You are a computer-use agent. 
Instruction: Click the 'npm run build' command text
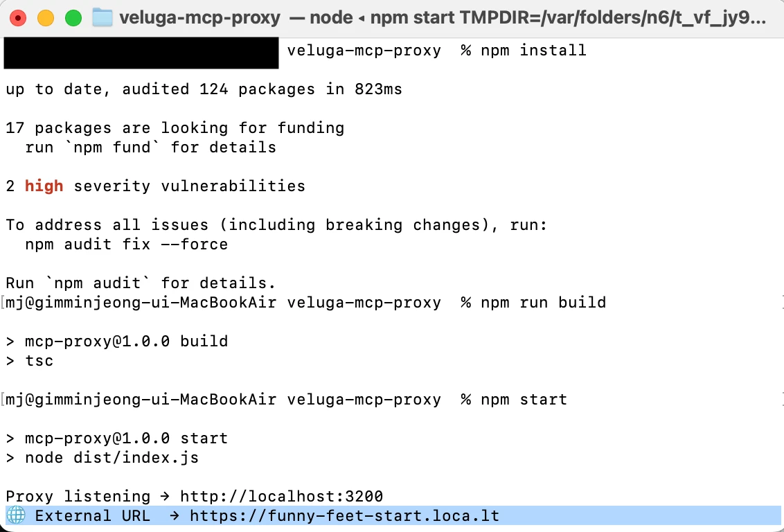544,303
